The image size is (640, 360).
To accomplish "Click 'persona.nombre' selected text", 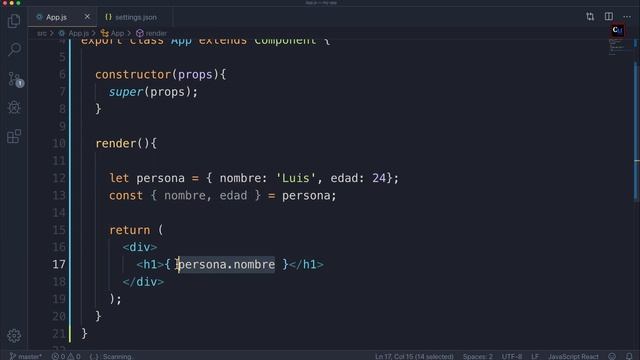I will (x=227, y=264).
